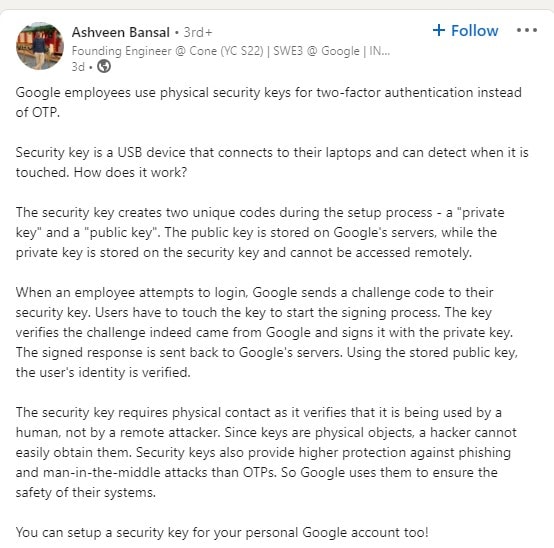The width and height of the screenshot is (554, 548).
Task: Click the Ashveen Bansal author name
Action: [x=121, y=33]
